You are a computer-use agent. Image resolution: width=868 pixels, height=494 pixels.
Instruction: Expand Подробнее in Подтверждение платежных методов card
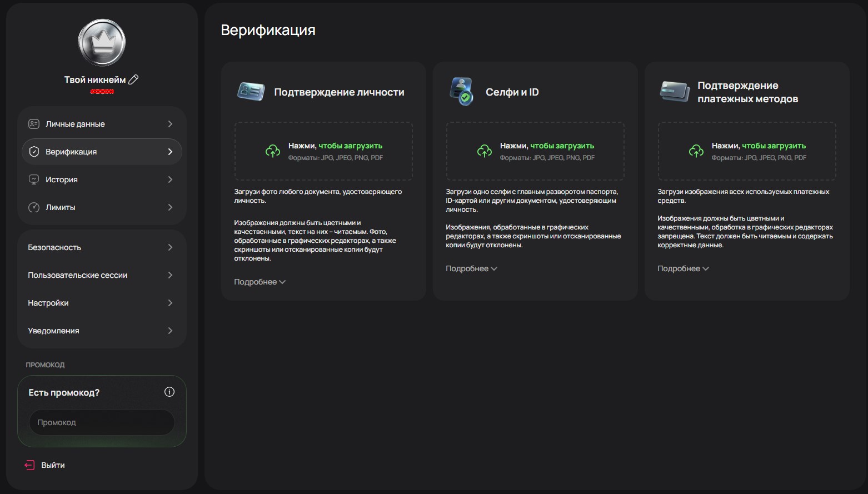(683, 268)
